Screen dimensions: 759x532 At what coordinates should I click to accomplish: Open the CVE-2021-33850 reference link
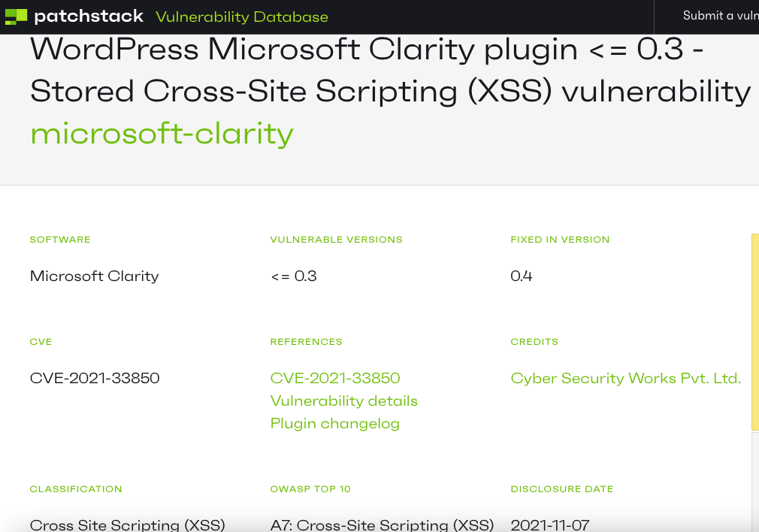[x=335, y=378]
